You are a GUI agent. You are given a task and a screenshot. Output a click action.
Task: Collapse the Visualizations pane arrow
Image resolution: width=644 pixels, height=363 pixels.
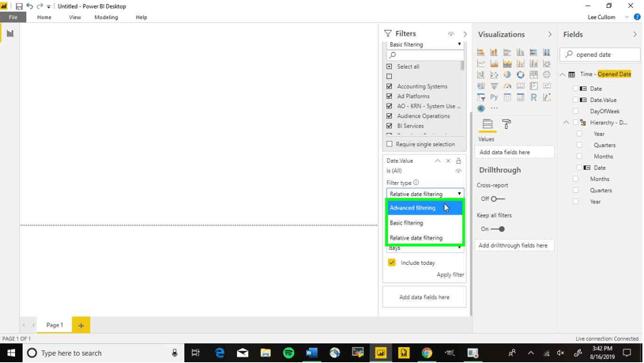549,35
